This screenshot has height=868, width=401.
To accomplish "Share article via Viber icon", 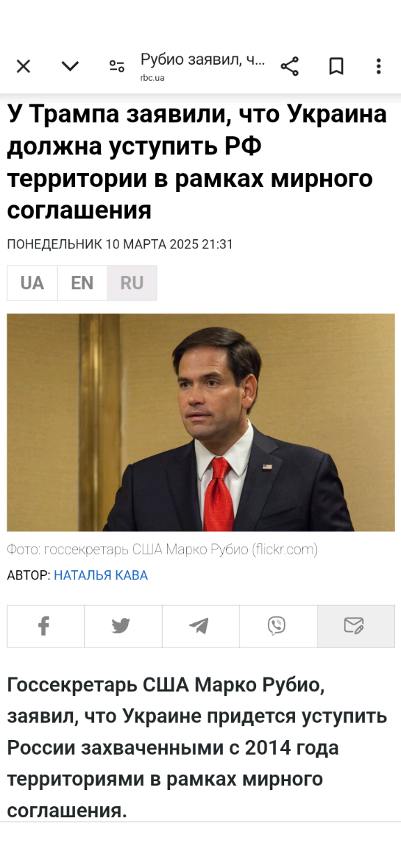I will [x=278, y=626].
